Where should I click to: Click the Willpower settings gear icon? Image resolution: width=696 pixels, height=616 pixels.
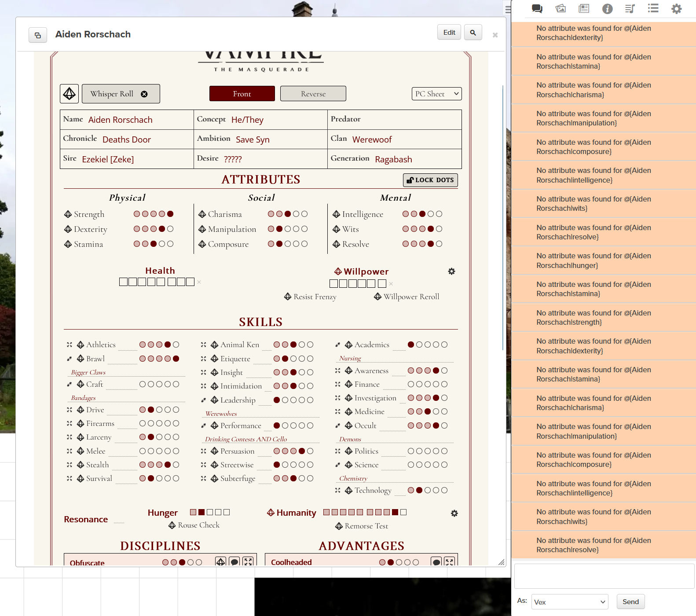pyautogui.click(x=451, y=271)
